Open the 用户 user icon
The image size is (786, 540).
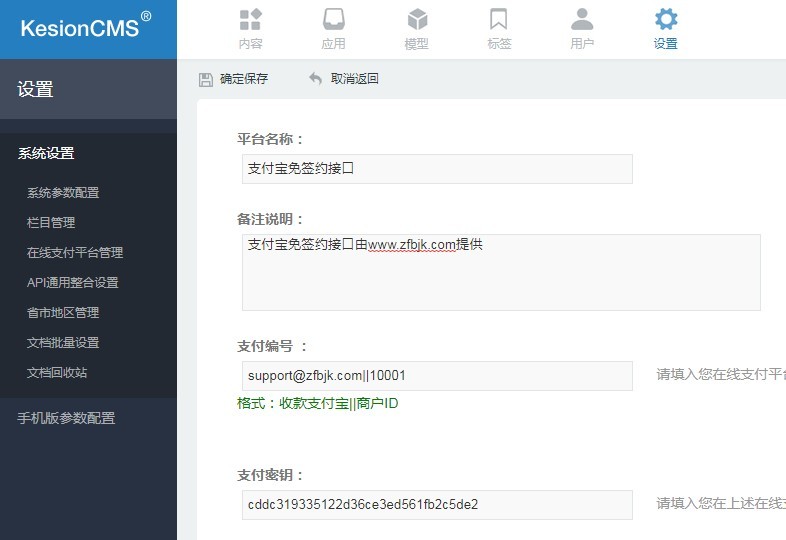(x=582, y=20)
